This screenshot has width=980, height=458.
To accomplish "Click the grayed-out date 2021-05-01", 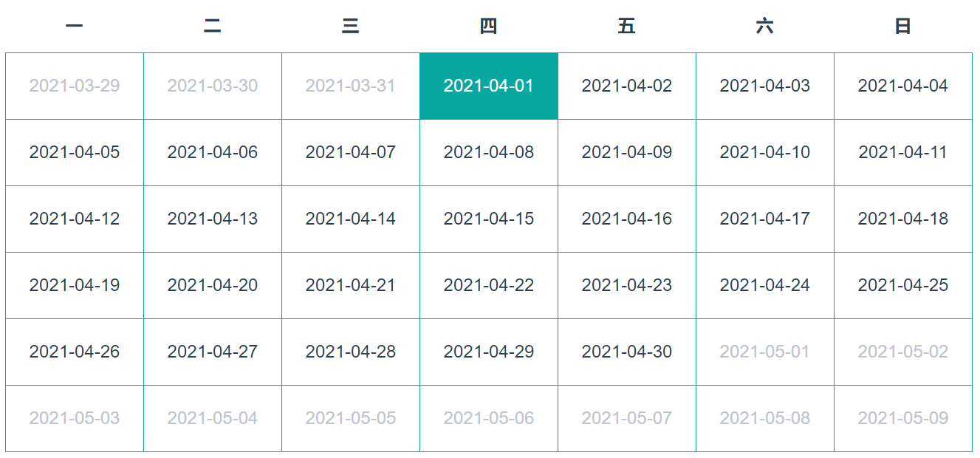I will [x=765, y=352].
